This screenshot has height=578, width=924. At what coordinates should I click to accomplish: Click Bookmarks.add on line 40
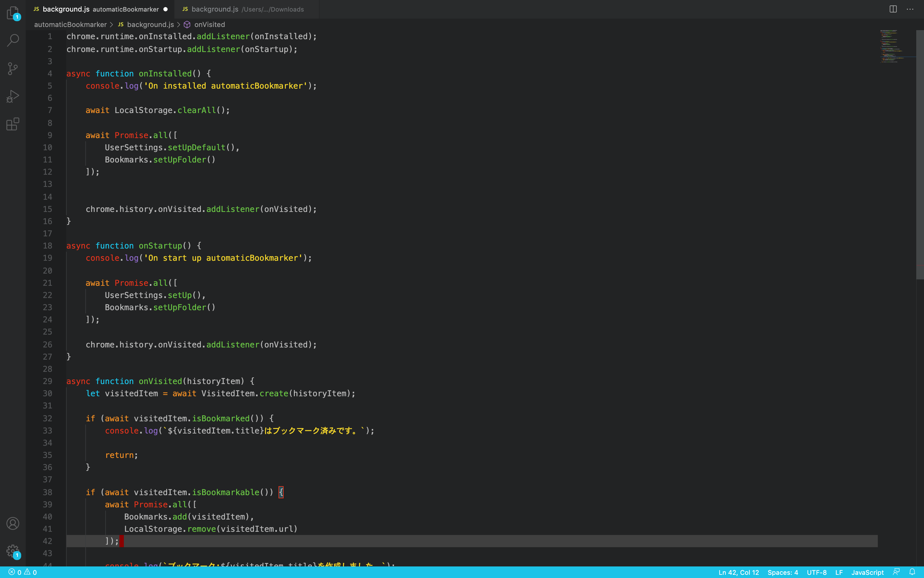pos(155,516)
